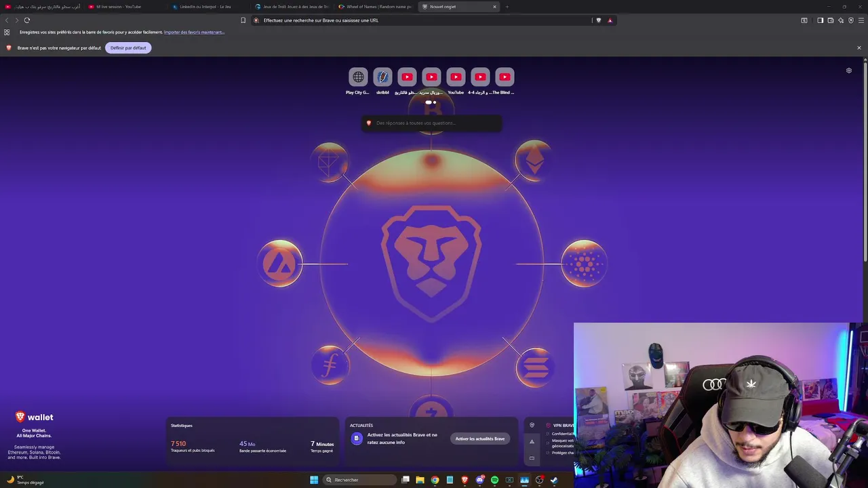Open The Blind... YouTube shortcut tile
Viewport: 868px width, 488px height.
pyautogui.click(x=505, y=77)
